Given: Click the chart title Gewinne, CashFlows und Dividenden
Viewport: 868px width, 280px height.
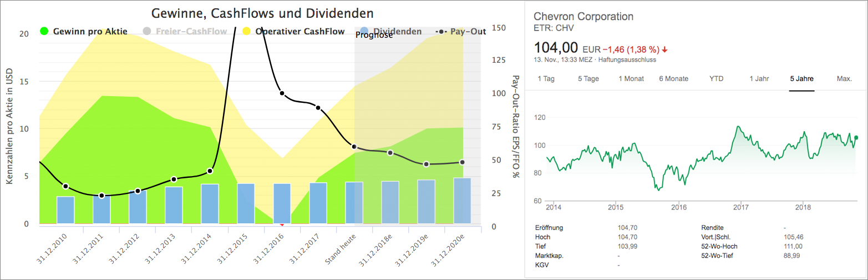Looking at the screenshot, I should pos(262,12).
